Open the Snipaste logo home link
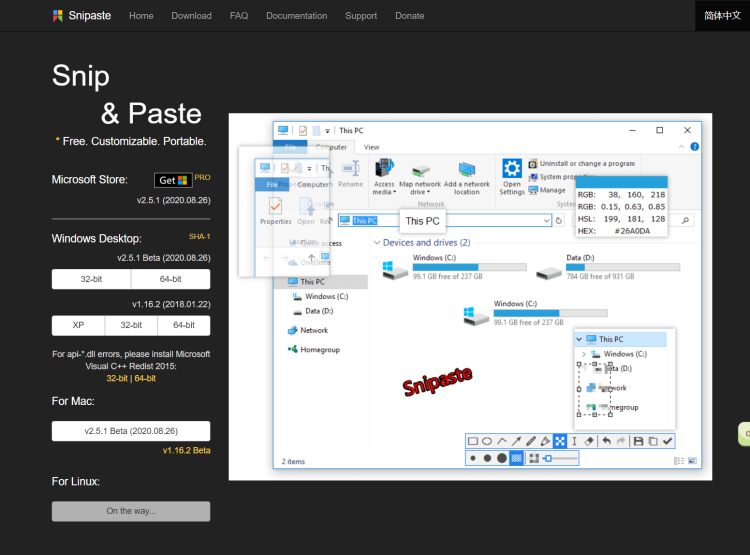 click(82, 16)
